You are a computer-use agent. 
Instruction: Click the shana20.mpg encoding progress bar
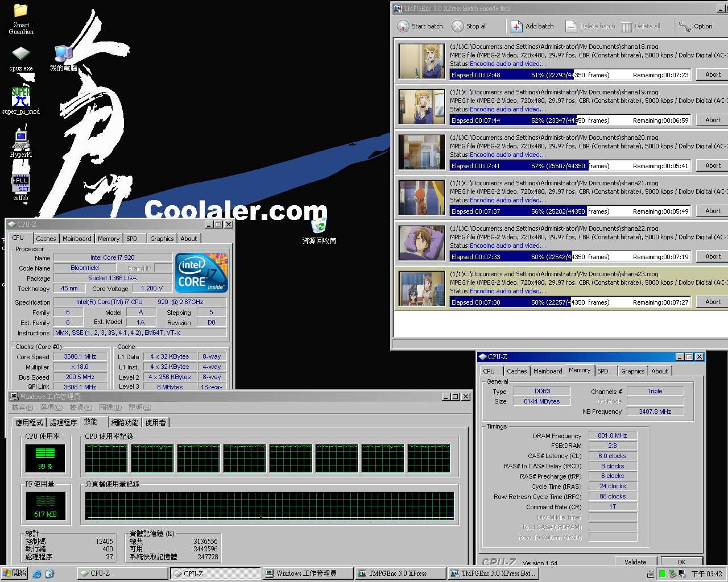coord(570,166)
